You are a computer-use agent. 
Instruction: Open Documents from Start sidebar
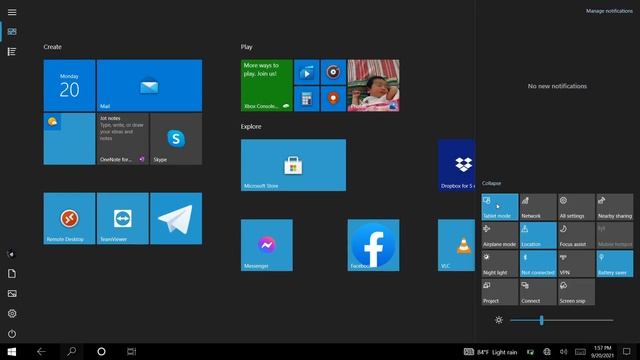12,273
